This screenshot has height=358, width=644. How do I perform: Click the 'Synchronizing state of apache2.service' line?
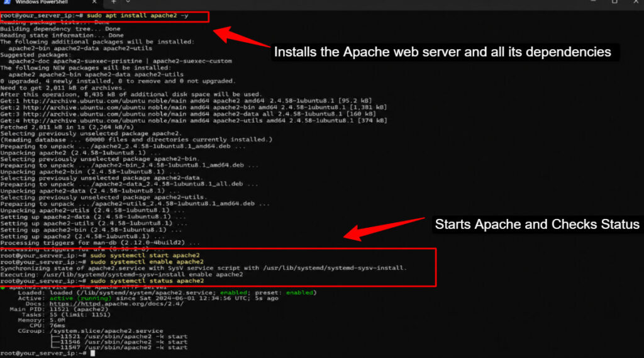point(204,268)
